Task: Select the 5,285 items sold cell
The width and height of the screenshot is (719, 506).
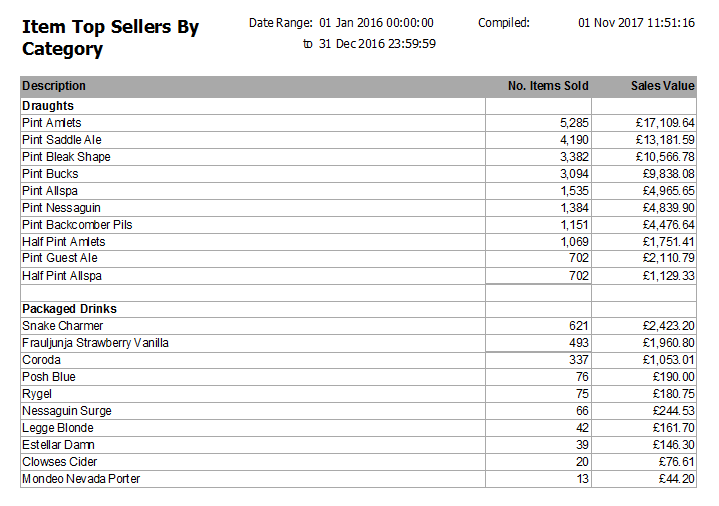Action: click(x=574, y=123)
